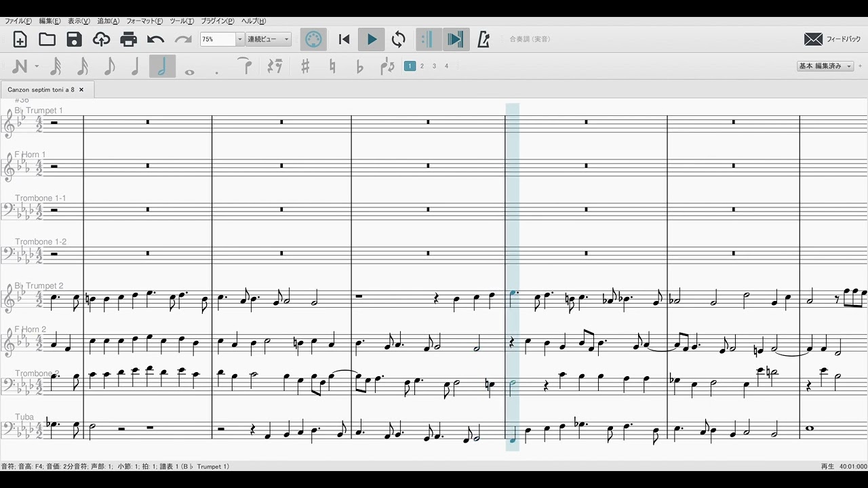The width and height of the screenshot is (868, 488).
Task: Click the 75% zoom input field
Action: click(x=218, y=39)
